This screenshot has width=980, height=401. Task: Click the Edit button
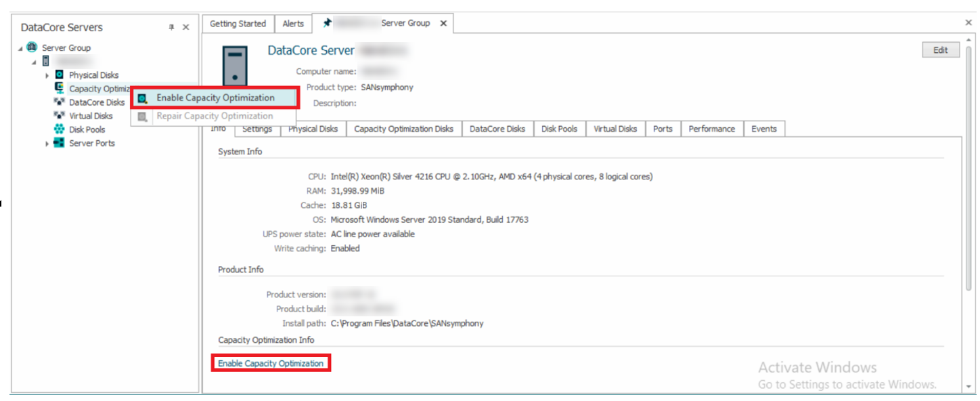pos(940,50)
